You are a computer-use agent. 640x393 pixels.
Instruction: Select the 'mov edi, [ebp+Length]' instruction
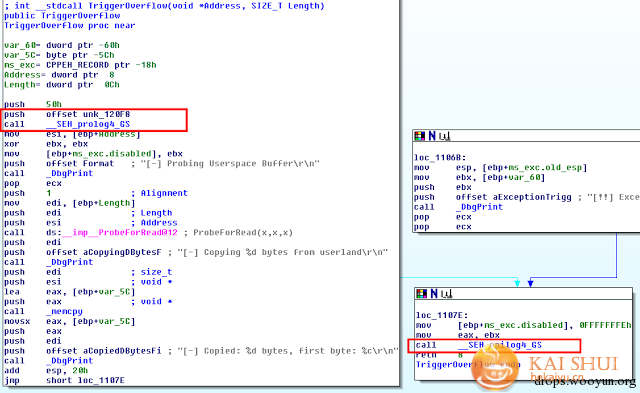[69, 203]
